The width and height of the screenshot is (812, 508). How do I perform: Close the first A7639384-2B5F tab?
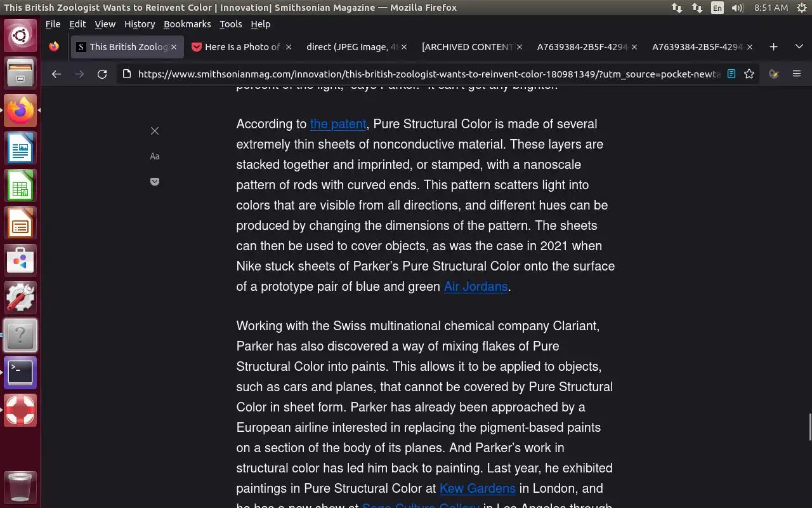(x=634, y=47)
